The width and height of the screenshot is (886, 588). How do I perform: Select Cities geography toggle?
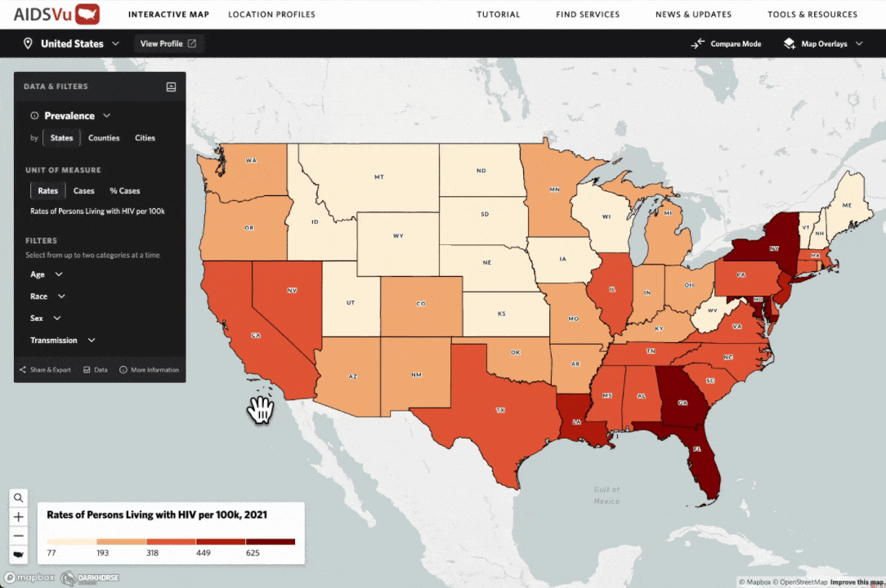pyautogui.click(x=145, y=138)
